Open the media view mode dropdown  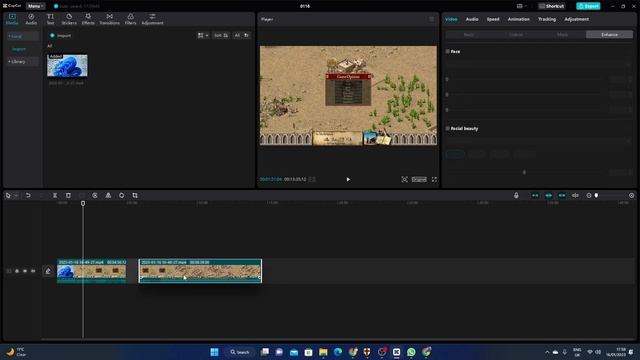click(203, 36)
